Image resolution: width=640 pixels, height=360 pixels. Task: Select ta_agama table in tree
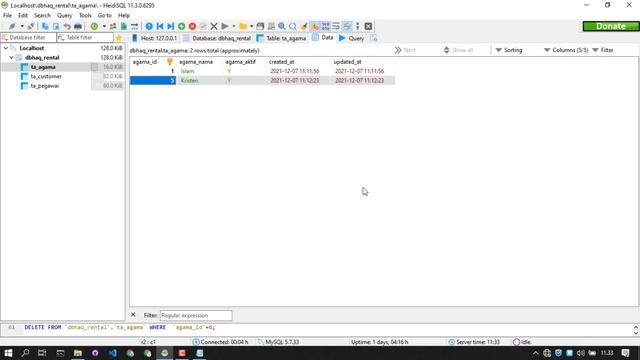click(43, 67)
